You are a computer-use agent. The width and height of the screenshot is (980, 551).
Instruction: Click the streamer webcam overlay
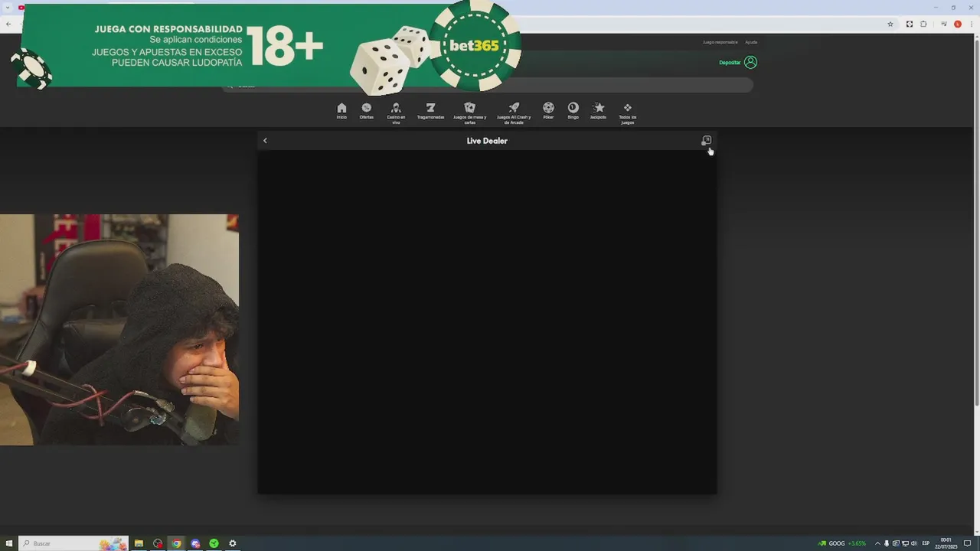(119, 330)
